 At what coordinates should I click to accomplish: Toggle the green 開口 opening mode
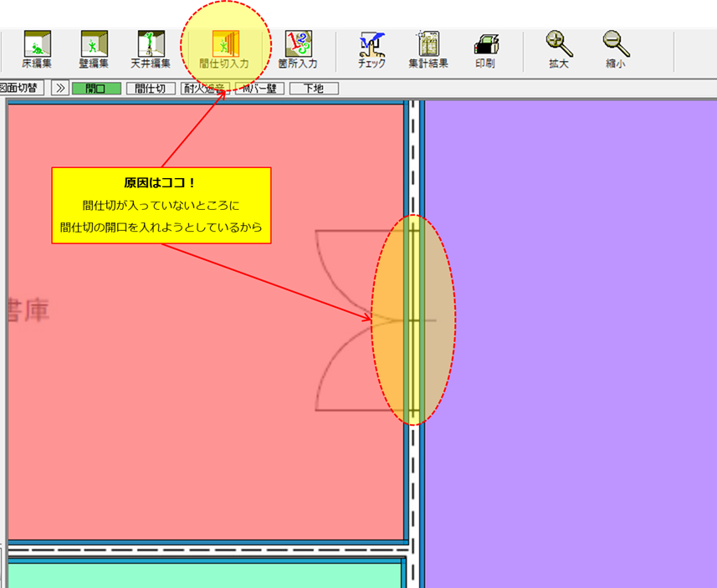[96, 88]
